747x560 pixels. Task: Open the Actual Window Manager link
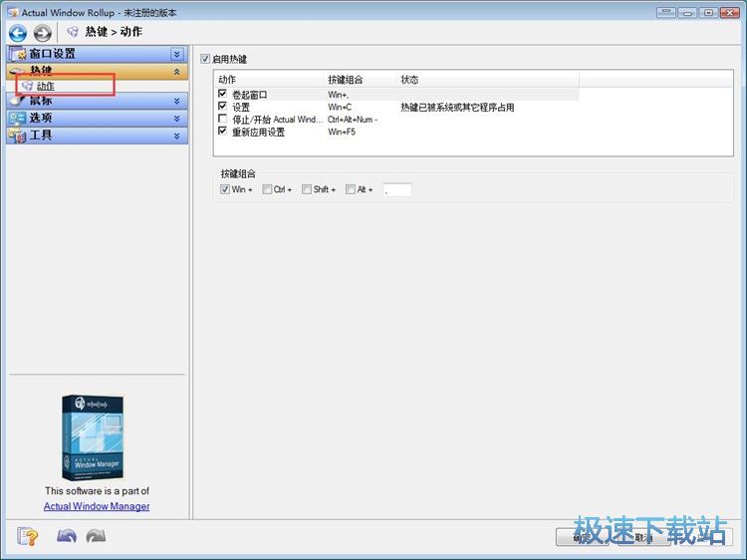coord(97,506)
